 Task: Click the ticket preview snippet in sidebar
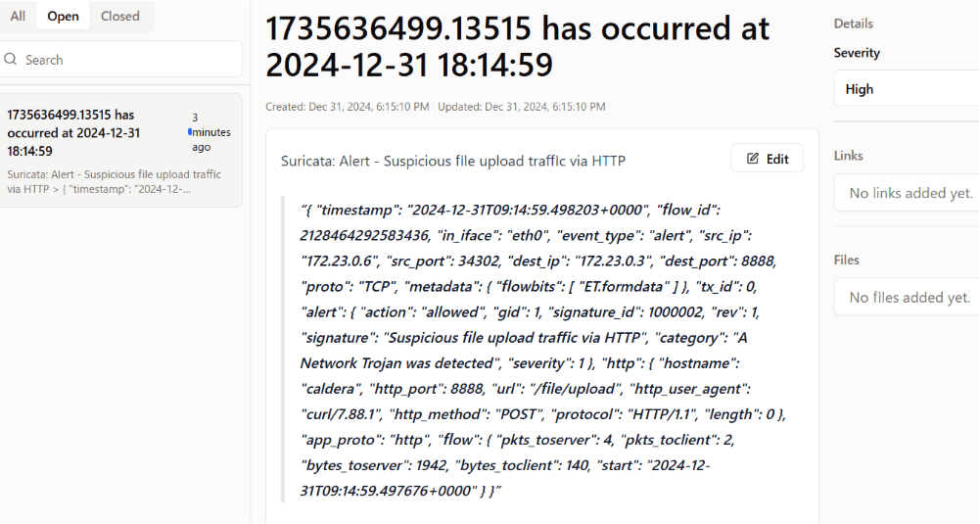[x=114, y=181]
